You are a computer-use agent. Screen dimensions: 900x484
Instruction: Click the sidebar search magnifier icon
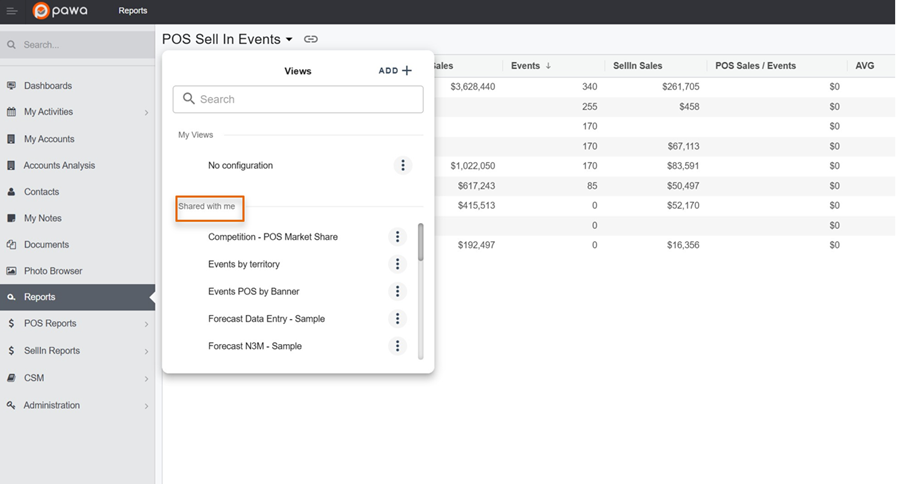[x=11, y=45]
